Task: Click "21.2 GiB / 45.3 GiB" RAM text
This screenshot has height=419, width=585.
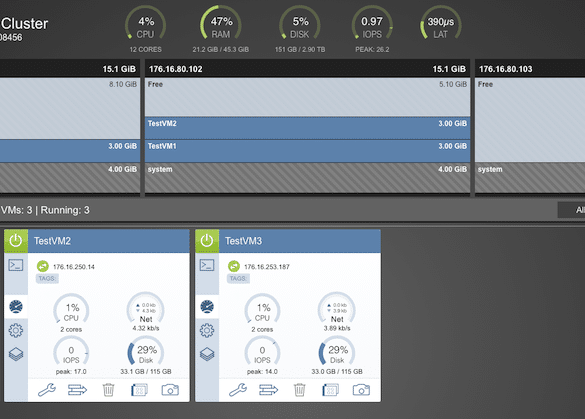Action: pos(221,49)
